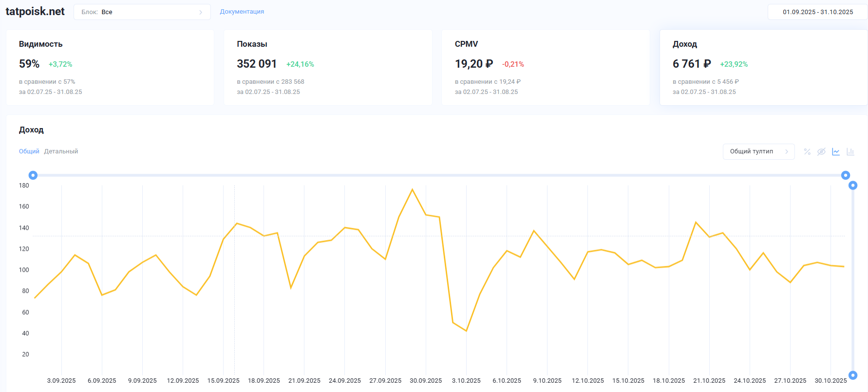Expand the Блок: Все selector
The height and width of the screenshot is (392, 868).
click(x=142, y=12)
